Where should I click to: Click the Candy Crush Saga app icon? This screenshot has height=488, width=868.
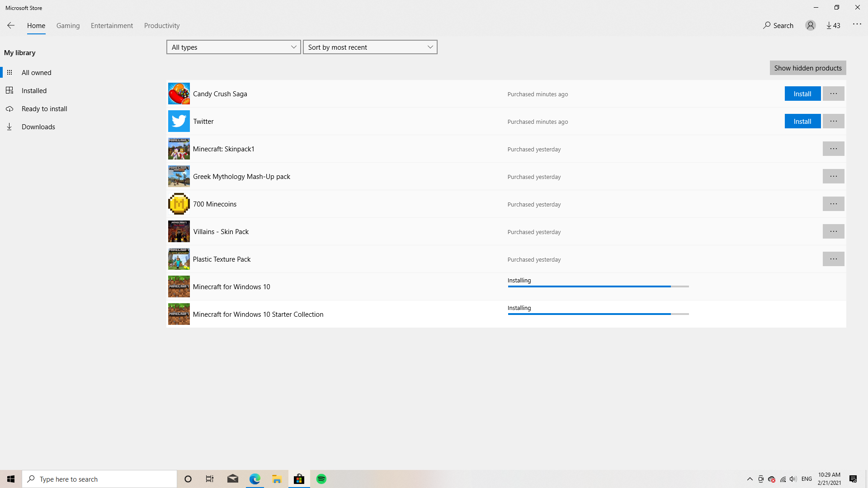click(179, 94)
